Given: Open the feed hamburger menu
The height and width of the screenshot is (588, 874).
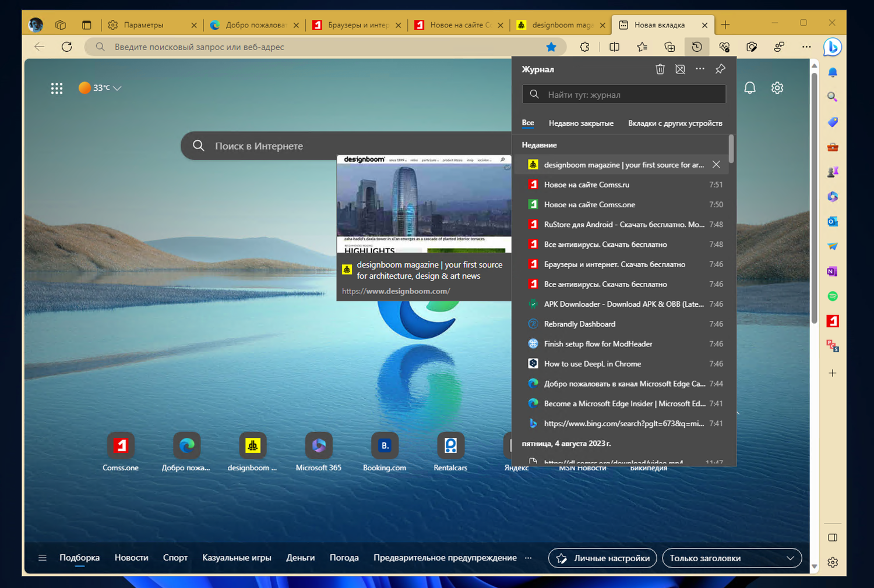Looking at the screenshot, I should point(42,558).
